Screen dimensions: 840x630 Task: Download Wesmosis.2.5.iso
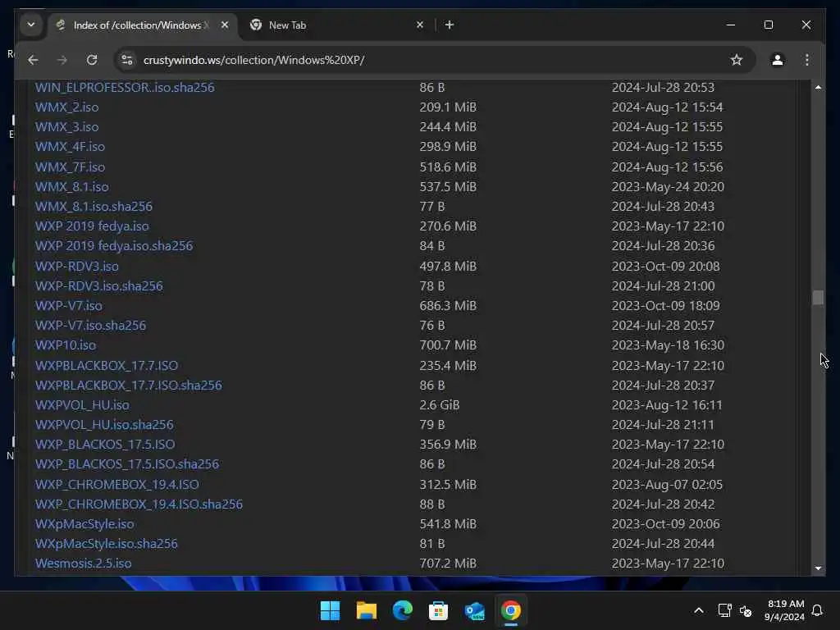(x=84, y=564)
